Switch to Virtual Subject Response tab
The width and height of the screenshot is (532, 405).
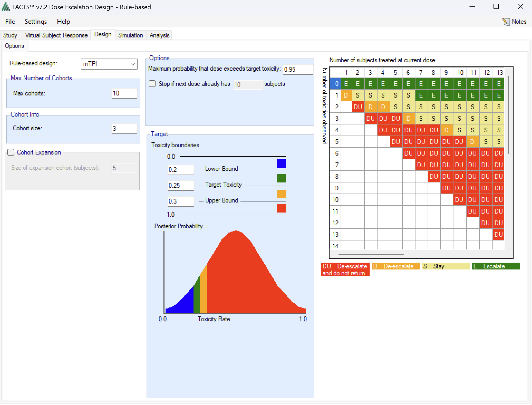[x=56, y=35]
